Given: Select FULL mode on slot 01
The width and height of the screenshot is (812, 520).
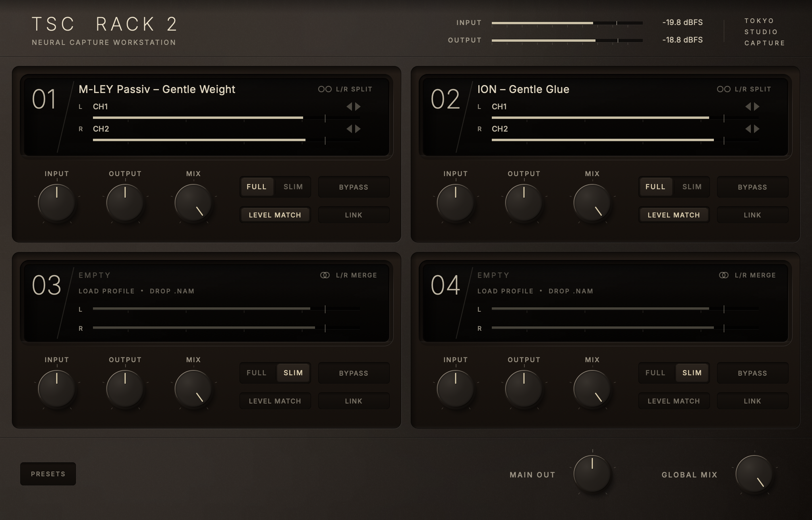Looking at the screenshot, I should [257, 187].
